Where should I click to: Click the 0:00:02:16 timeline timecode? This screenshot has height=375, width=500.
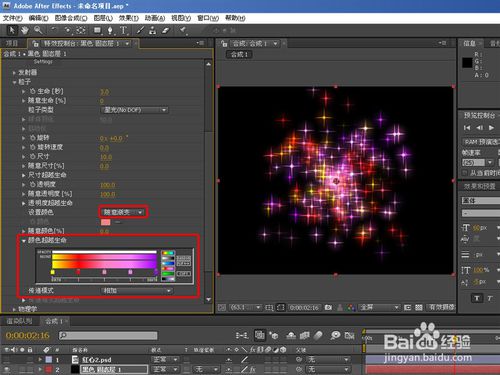tap(27, 335)
